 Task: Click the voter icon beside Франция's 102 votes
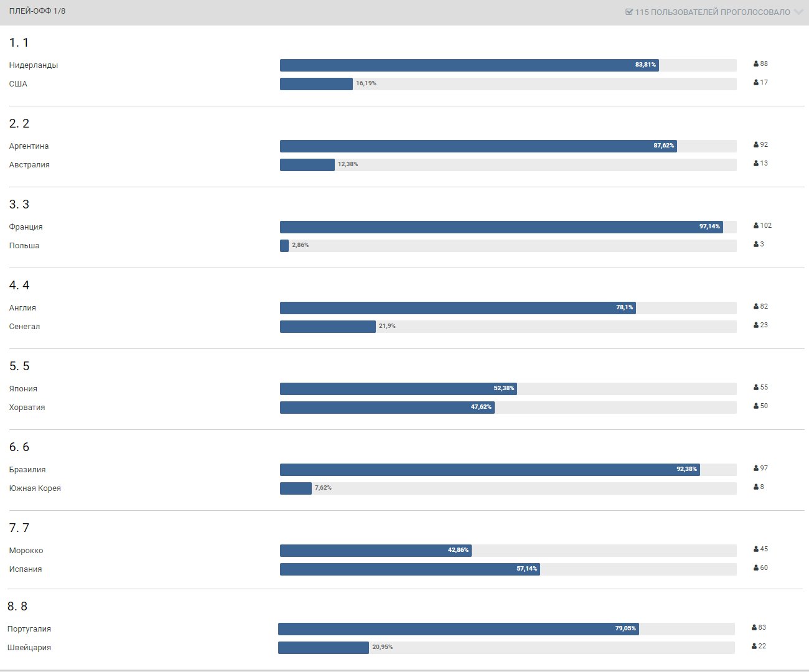tap(756, 226)
